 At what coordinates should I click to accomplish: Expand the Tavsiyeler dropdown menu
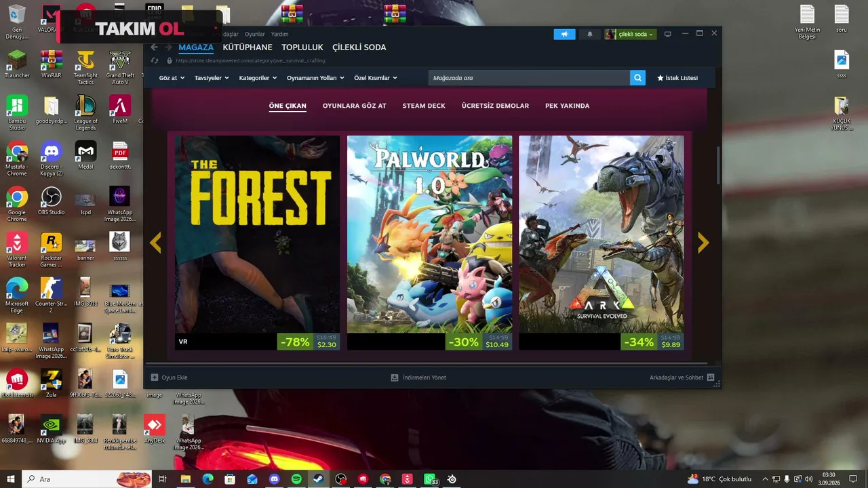(x=212, y=78)
